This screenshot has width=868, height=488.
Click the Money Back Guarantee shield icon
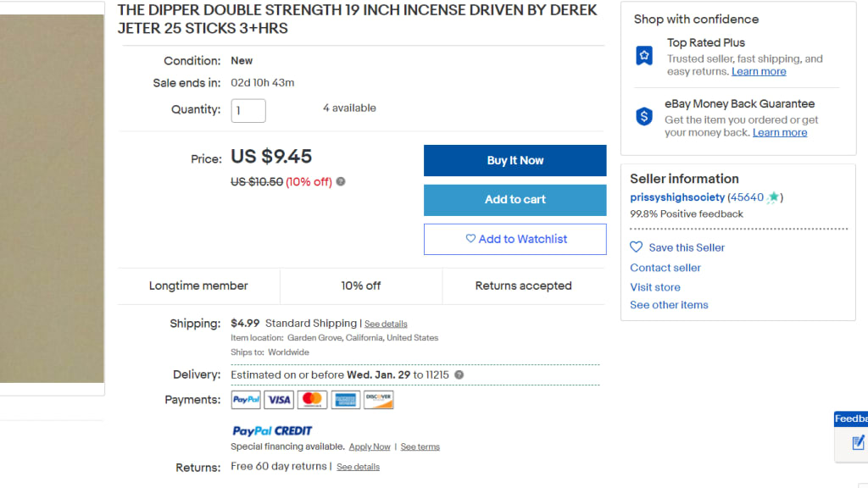pos(644,117)
